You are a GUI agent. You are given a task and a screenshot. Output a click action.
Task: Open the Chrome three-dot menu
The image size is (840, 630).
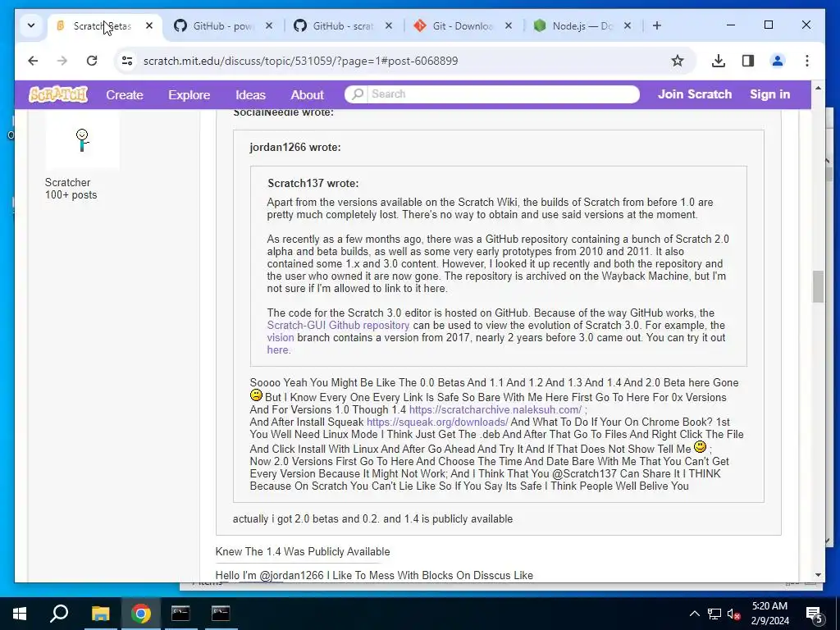point(807,61)
